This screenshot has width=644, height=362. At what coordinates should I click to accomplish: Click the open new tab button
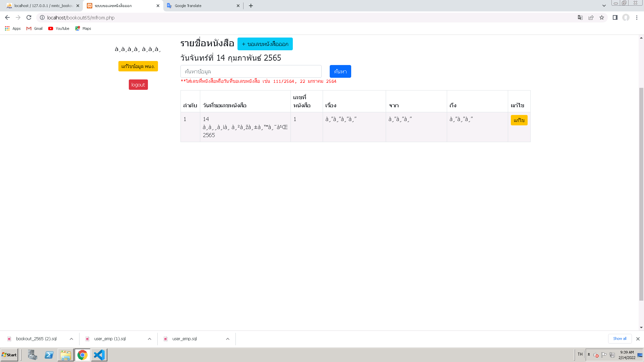point(251,5)
